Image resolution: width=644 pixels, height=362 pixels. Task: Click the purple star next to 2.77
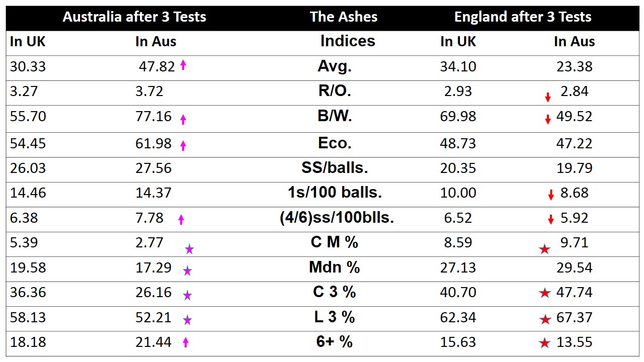(189, 249)
